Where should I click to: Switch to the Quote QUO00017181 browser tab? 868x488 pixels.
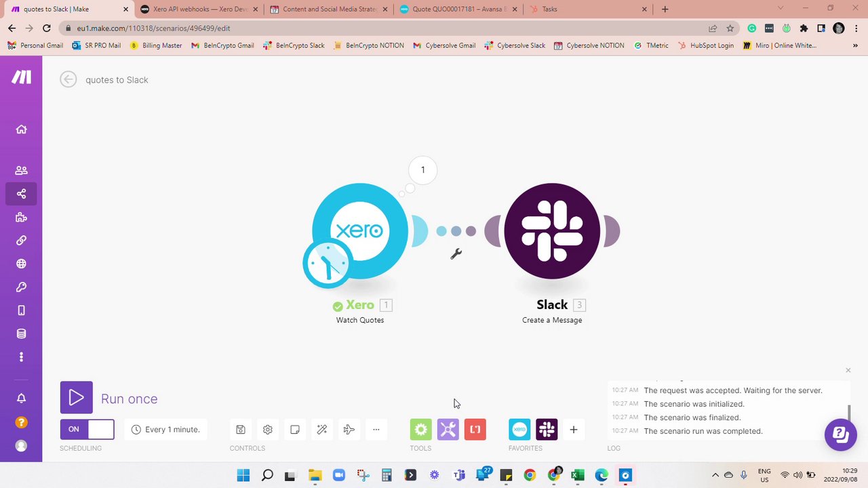coord(458,9)
